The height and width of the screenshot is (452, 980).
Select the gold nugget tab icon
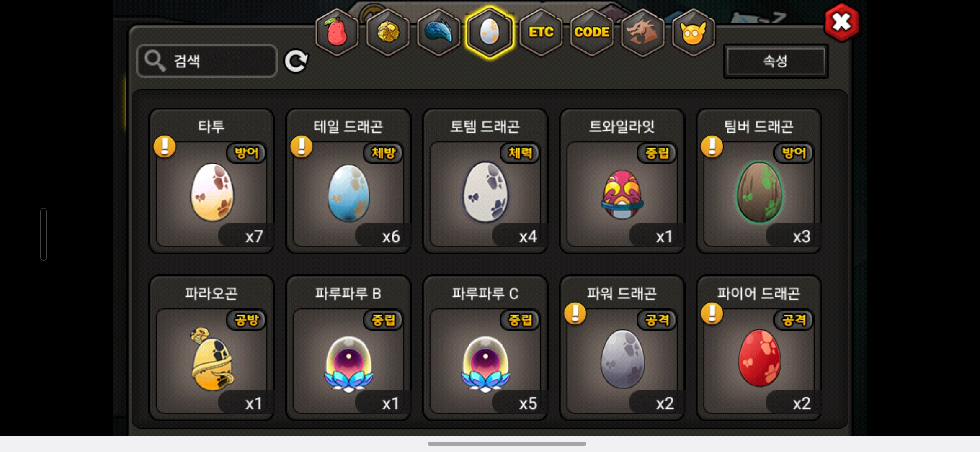click(388, 32)
